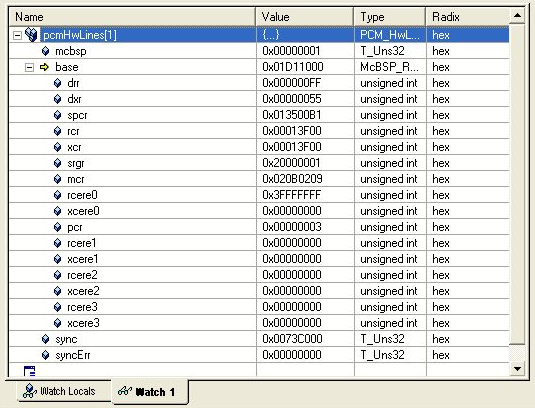Click the scroll up arrow
This screenshot has height=408, width=535.
point(517,15)
